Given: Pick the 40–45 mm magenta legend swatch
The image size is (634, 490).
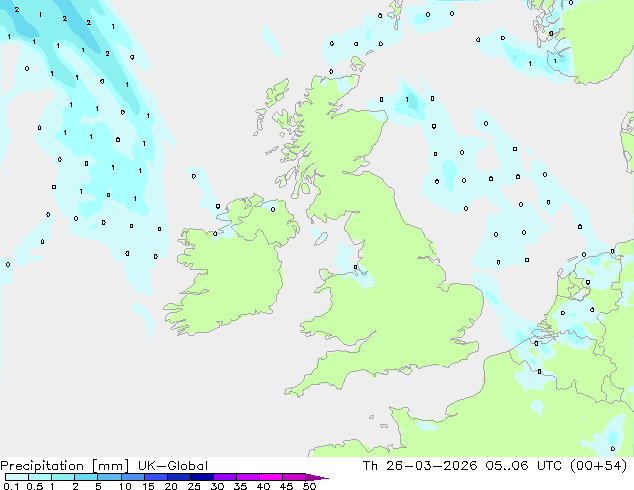Looking at the screenshot, I should click(x=271, y=477).
